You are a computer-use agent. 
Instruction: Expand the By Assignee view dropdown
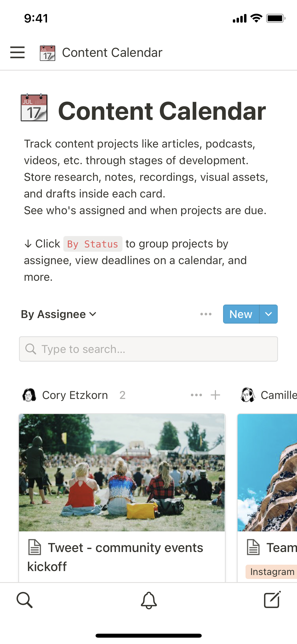pos(59,314)
